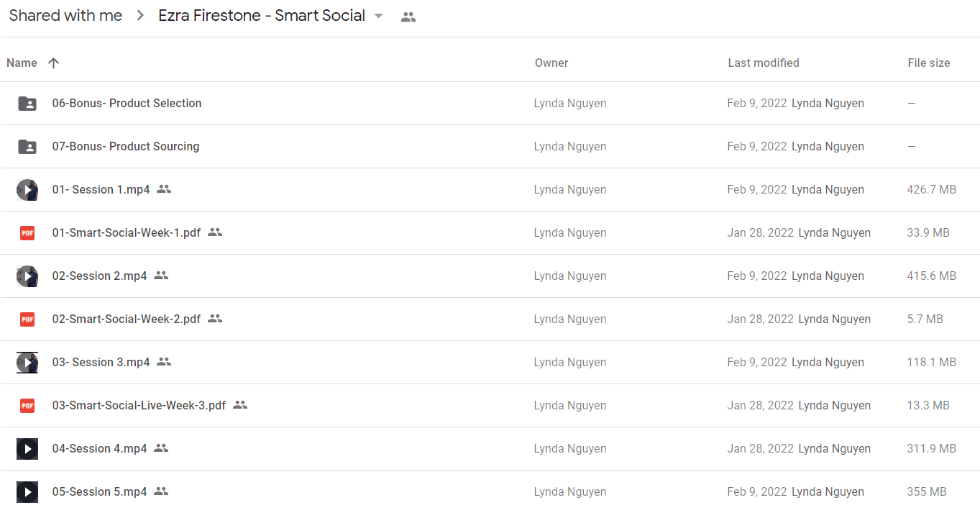Select the 07-Bonus- Product Sourcing folder name
980x513 pixels.
pyautogui.click(x=126, y=147)
